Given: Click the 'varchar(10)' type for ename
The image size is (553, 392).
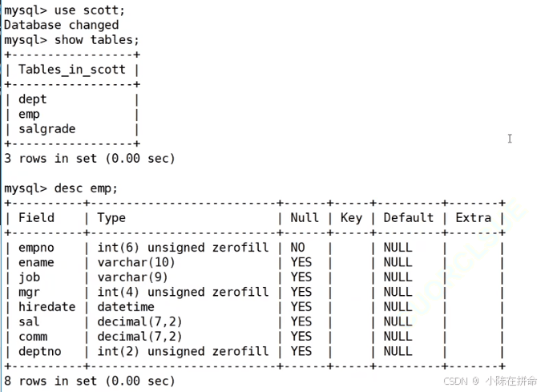Looking at the screenshot, I should tap(136, 262).
